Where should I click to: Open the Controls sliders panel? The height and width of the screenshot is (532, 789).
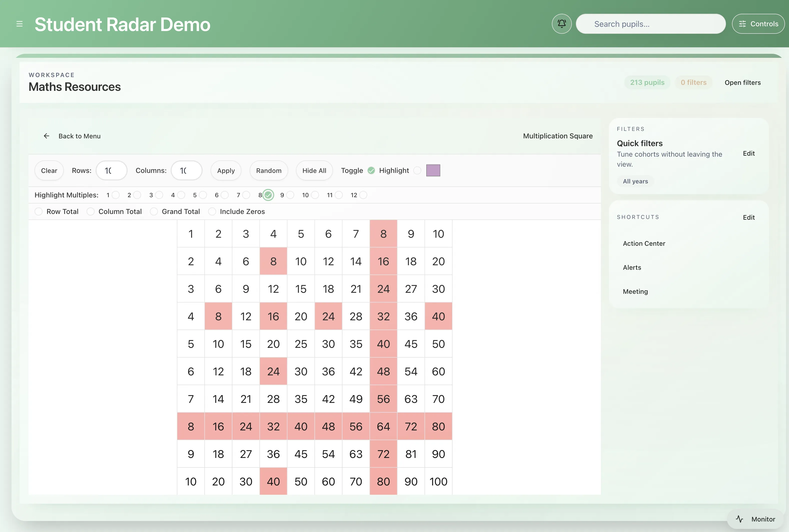(x=758, y=24)
